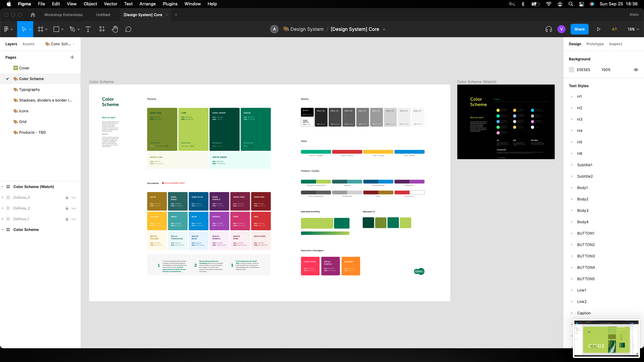The width and height of the screenshot is (644, 362).
Task: Click the E5E5E5 background color swatch
Action: pyautogui.click(x=572, y=70)
